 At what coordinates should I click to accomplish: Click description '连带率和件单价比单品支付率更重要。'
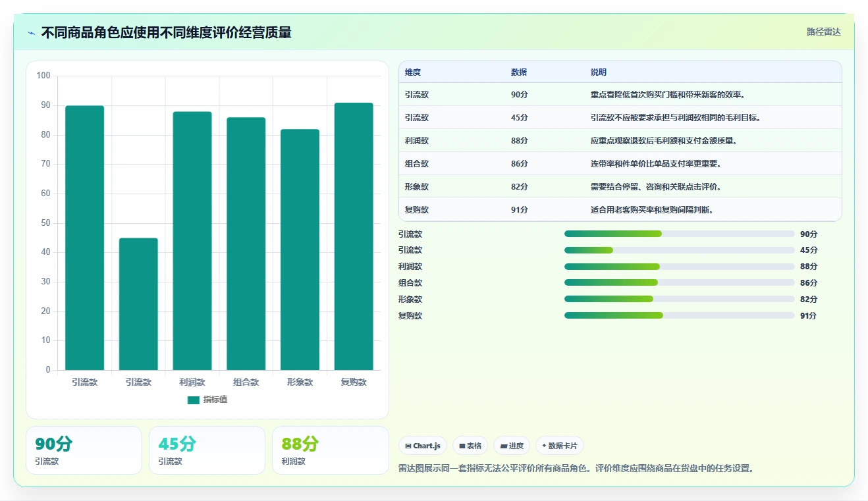click(656, 164)
